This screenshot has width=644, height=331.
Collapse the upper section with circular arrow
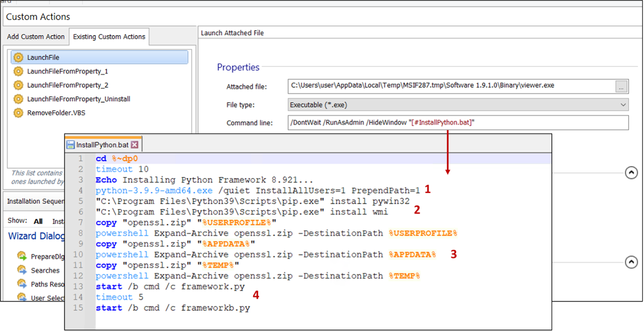click(631, 173)
